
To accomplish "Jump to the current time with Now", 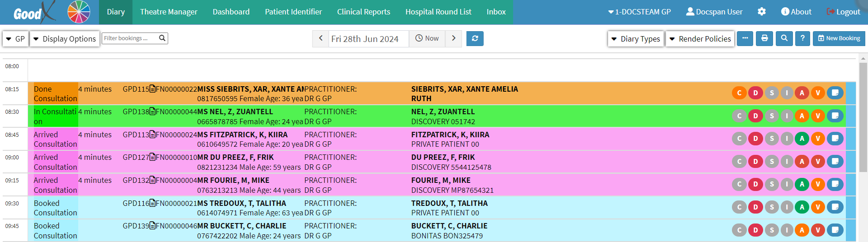I will coord(427,39).
